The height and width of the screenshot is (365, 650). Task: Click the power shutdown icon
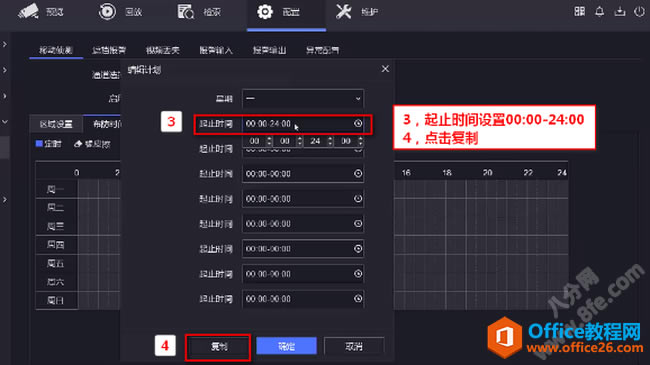pyautogui.click(x=640, y=11)
